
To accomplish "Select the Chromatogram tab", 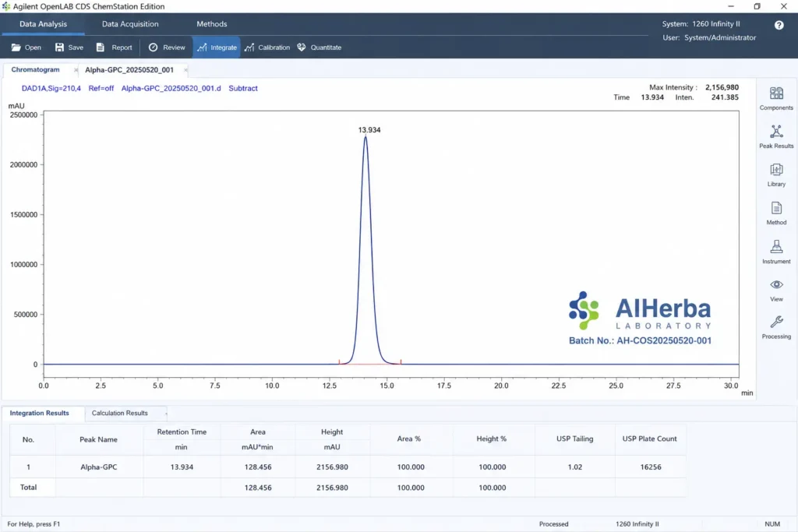I will 35,69.
